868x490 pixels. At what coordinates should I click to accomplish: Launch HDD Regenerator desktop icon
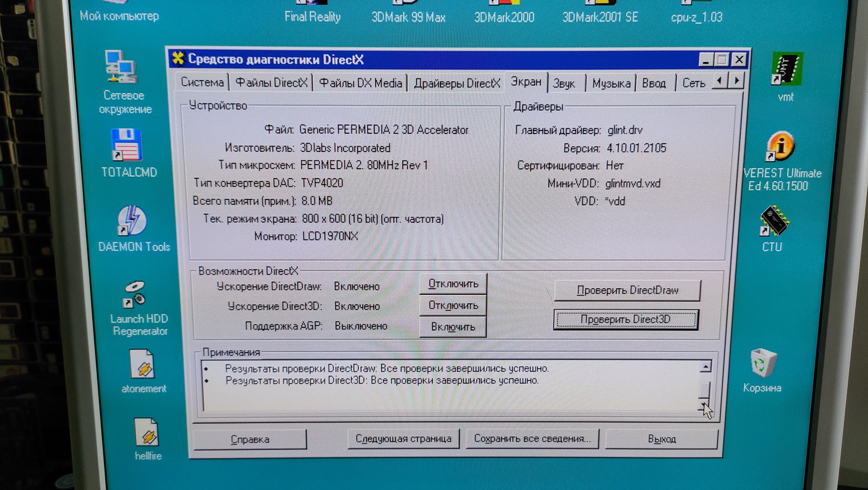(135, 295)
